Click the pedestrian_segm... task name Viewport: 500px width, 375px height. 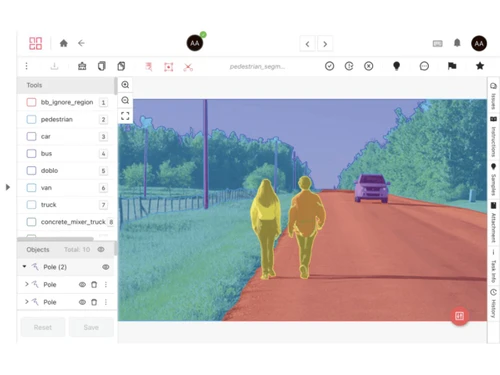257,67
